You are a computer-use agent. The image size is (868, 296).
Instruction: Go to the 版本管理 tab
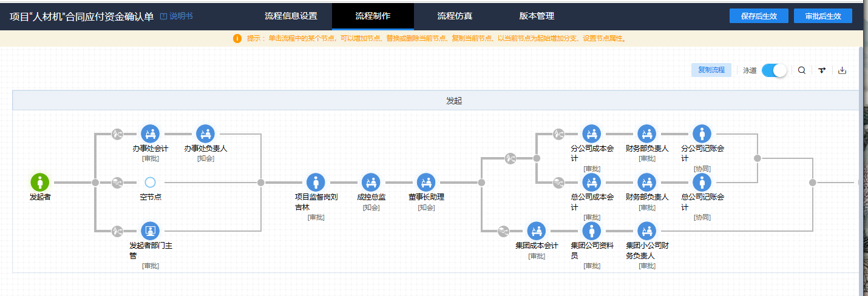(x=537, y=16)
